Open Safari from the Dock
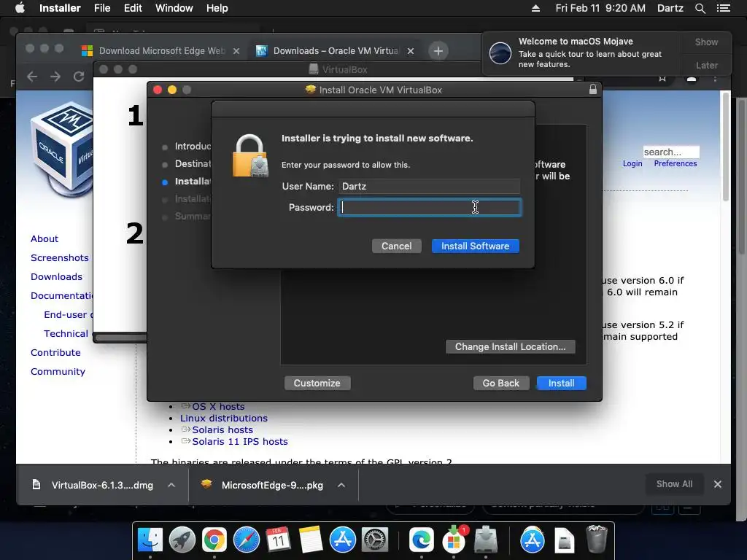 pyautogui.click(x=247, y=540)
